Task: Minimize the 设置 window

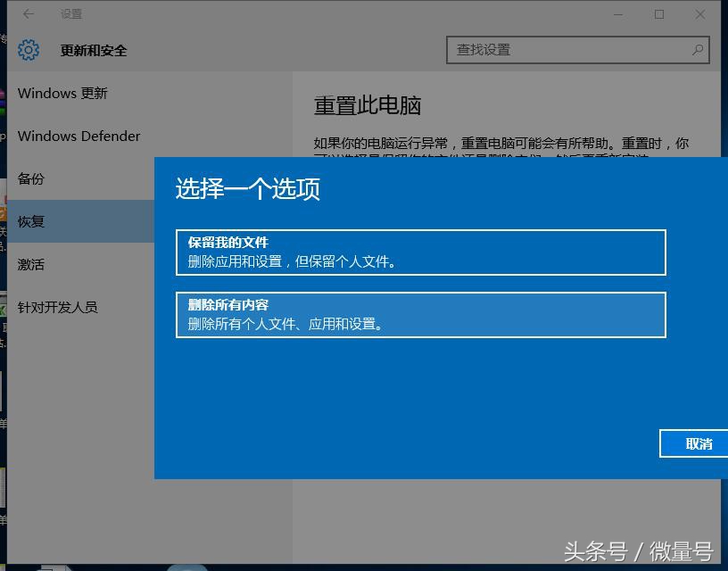Action: pyautogui.click(x=618, y=14)
